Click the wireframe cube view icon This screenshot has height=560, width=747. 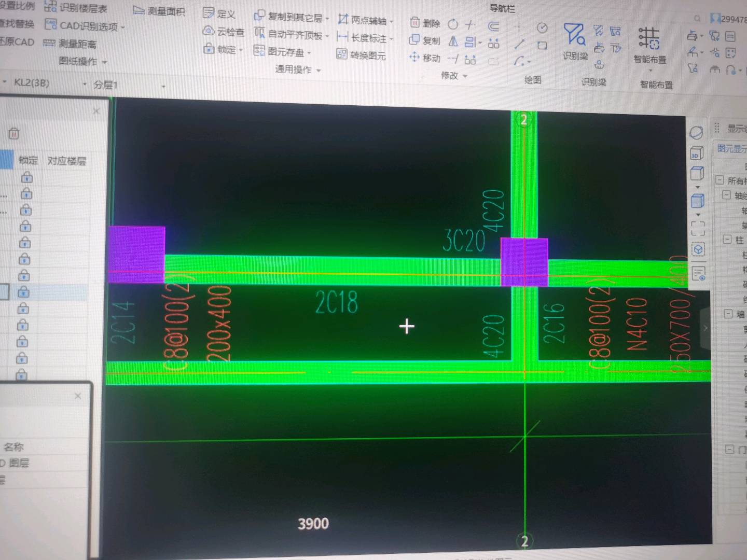697,174
